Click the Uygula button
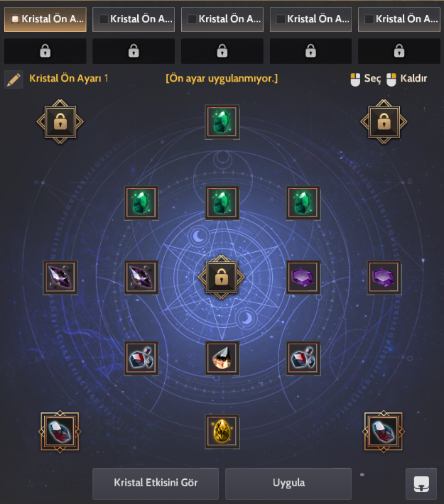The width and height of the screenshot is (444, 504). (288, 483)
